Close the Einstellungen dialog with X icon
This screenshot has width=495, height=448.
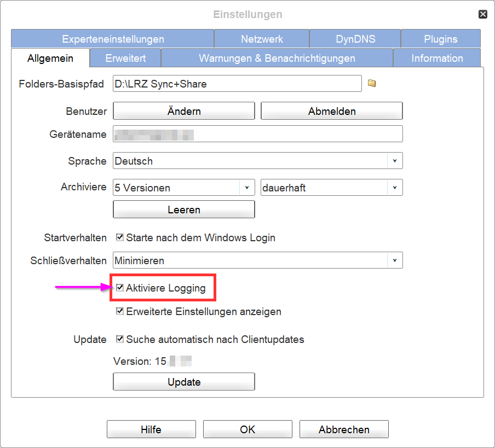pyautogui.click(x=482, y=15)
